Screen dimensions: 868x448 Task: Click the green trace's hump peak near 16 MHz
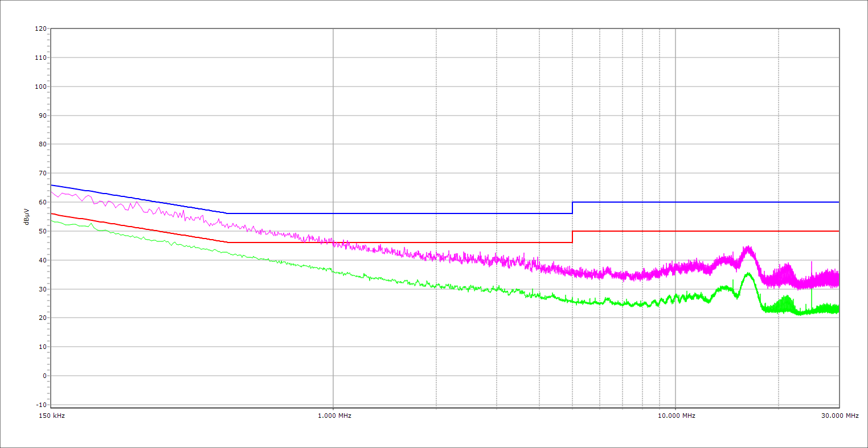click(x=748, y=274)
